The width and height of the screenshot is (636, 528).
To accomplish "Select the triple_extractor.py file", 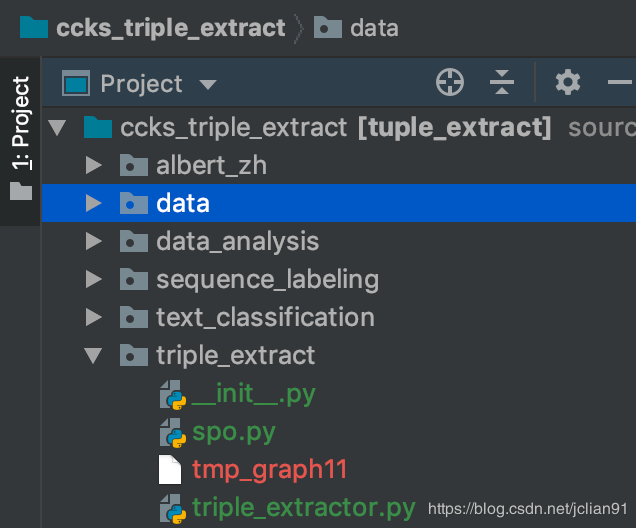I will click(x=303, y=508).
